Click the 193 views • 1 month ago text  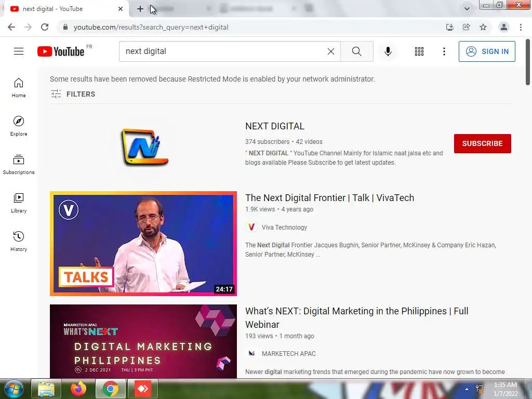point(280,336)
